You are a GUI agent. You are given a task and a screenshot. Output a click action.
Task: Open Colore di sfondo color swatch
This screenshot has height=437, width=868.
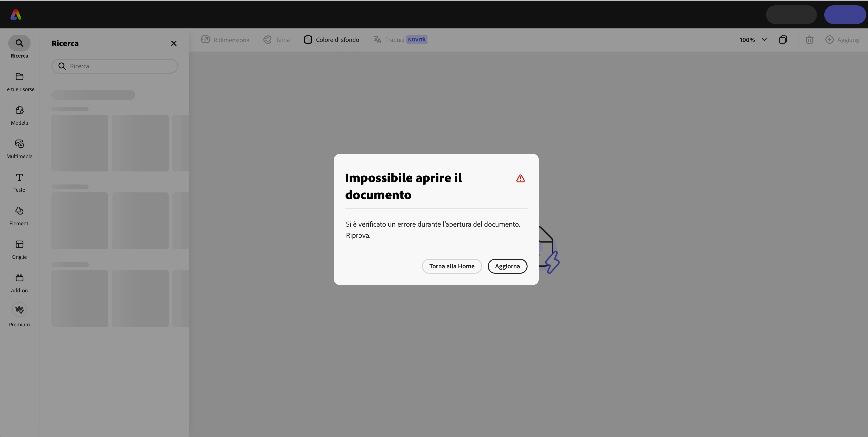coord(308,40)
